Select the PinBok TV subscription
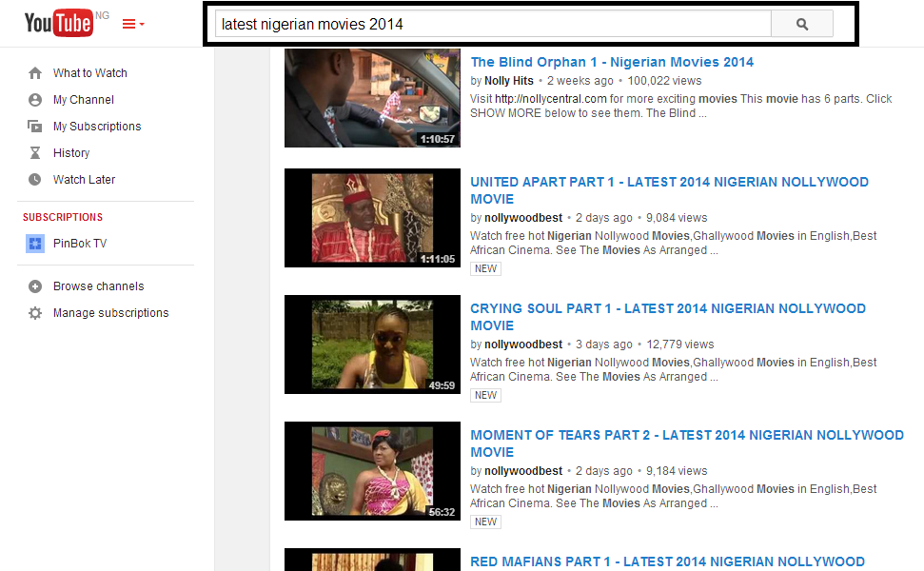This screenshot has height=571, width=924. click(x=80, y=244)
